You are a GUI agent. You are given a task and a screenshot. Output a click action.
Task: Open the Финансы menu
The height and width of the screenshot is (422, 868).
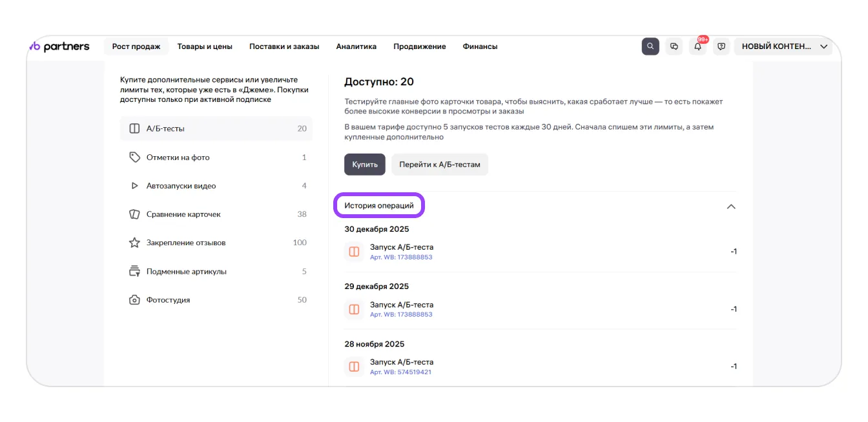(x=480, y=46)
